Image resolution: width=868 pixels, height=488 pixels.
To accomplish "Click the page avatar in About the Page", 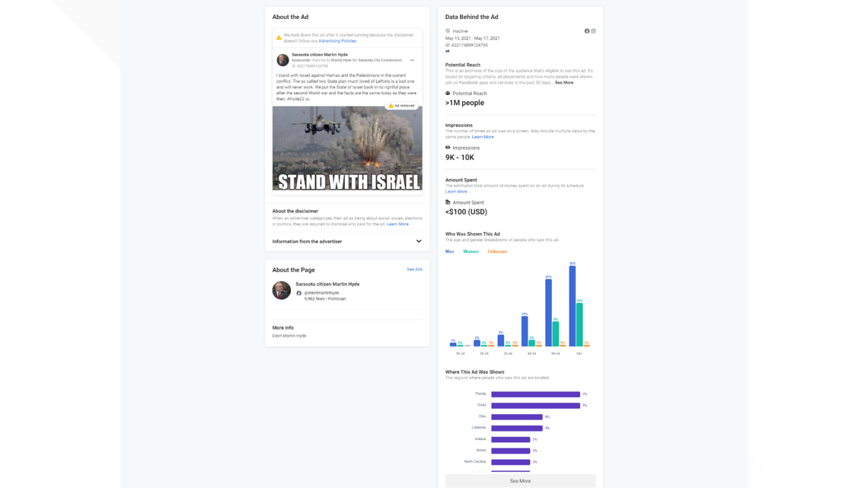I will coord(281,290).
